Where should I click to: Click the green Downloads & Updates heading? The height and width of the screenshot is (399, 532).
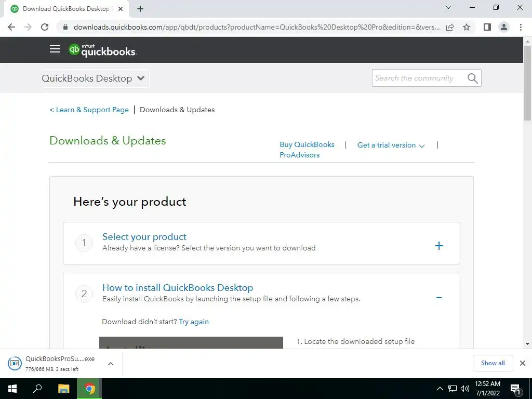tap(108, 141)
